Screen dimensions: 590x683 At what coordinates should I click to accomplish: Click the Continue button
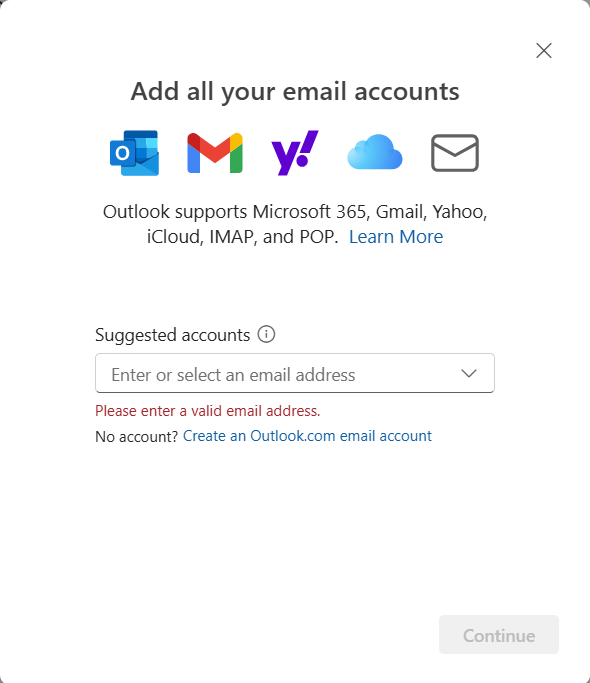click(499, 635)
